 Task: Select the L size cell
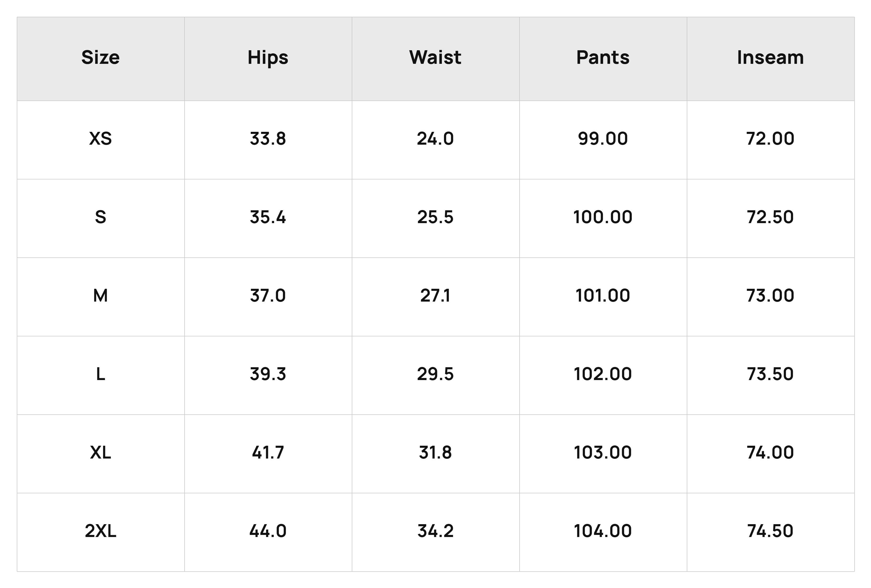[100, 375]
